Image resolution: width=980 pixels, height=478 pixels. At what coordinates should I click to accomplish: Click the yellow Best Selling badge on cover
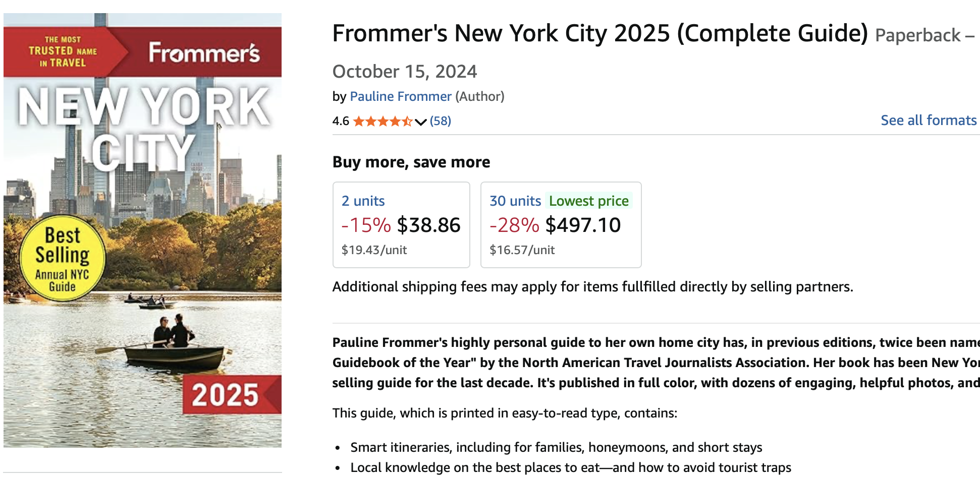62,259
